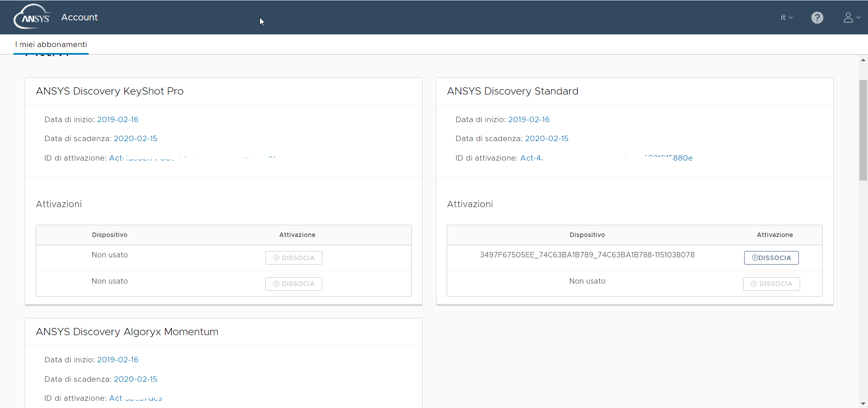Click the disabled DISSOCIA in Discovery Standard
Viewport: 868px width, 408px height.
(771, 284)
